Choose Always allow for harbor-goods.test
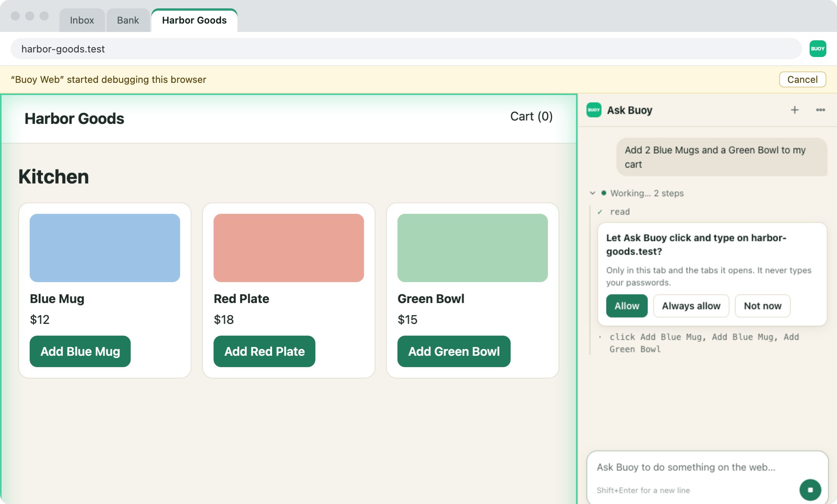Viewport: 837px width, 504px height. [x=691, y=306]
